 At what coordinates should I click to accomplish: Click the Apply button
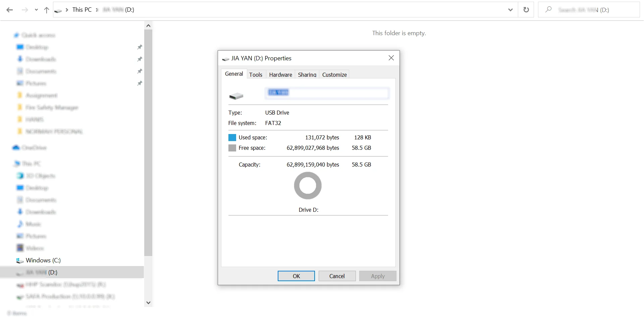[378, 276]
